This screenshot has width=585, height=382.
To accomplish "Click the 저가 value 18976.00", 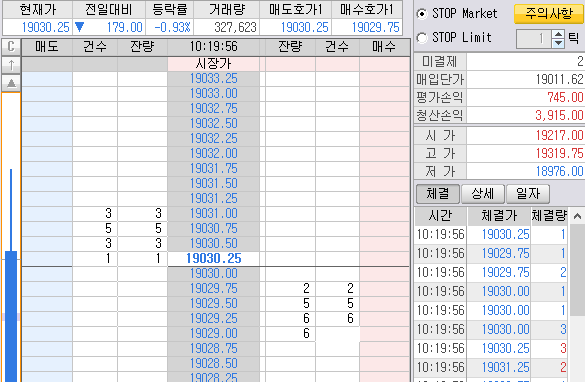I will point(559,171).
